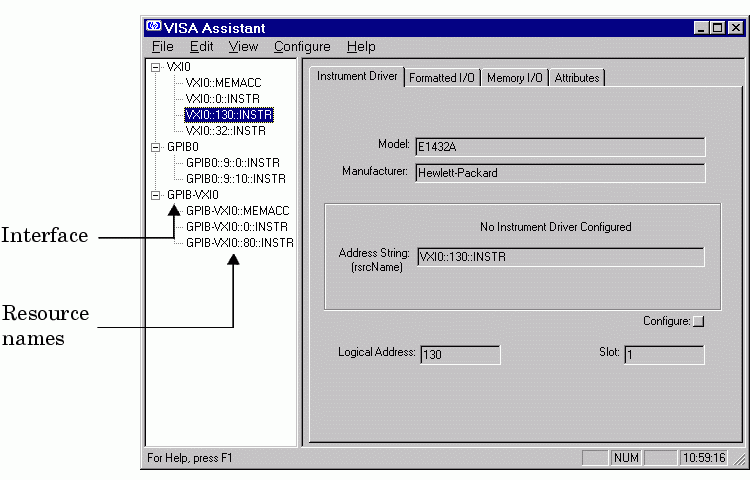Open the Configure menu
This screenshot has width=750, height=480.
pos(302,46)
